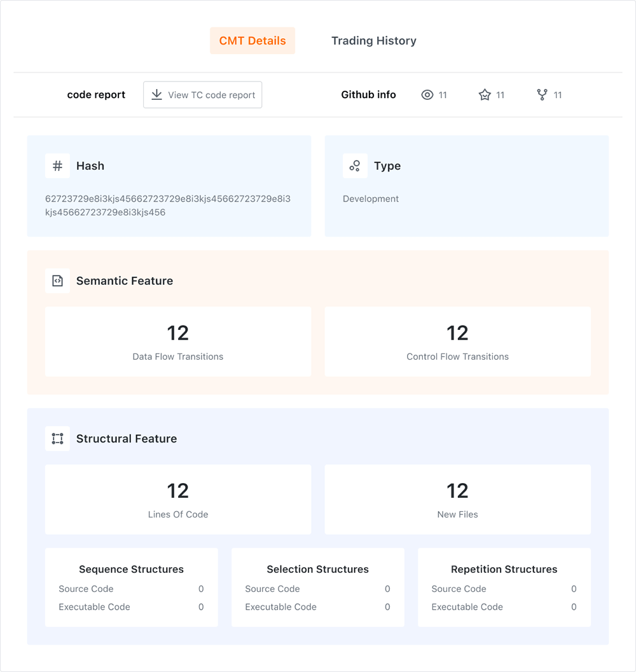Click the code report label
Viewport: 636px width, 672px height.
click(96, 95)
